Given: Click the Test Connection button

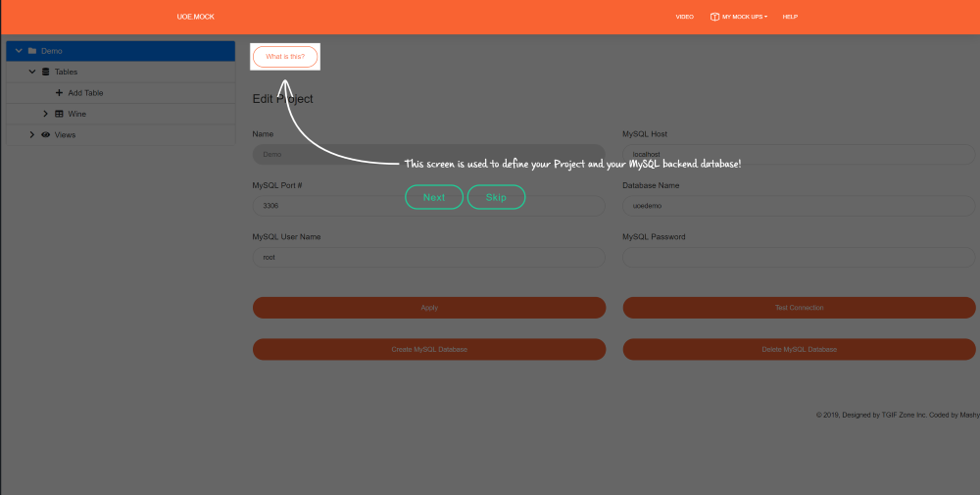Looking at the screenshot, I should [x=799, y=308].
